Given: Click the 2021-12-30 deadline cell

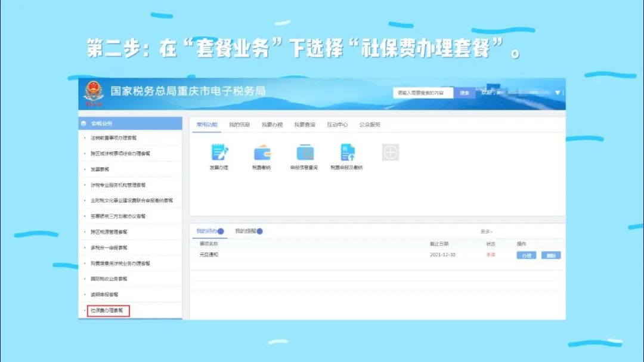Looking at the screenshot, I should [442, 255].
